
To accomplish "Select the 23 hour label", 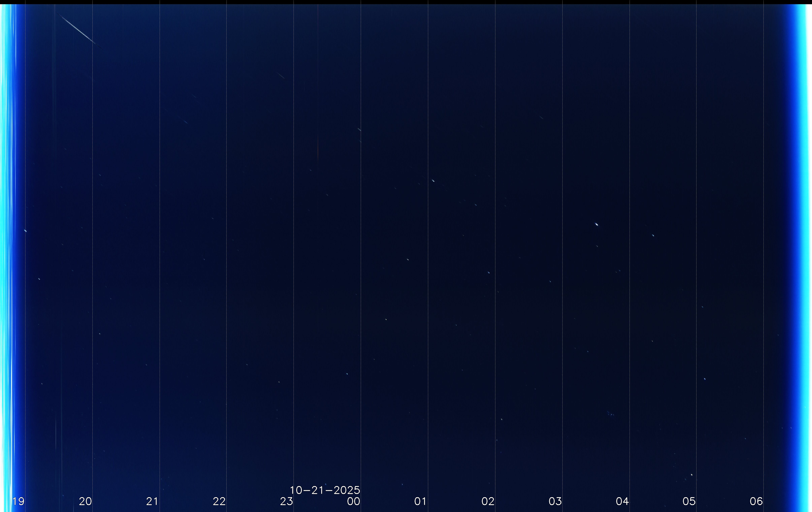I will (x=286, y=501).
